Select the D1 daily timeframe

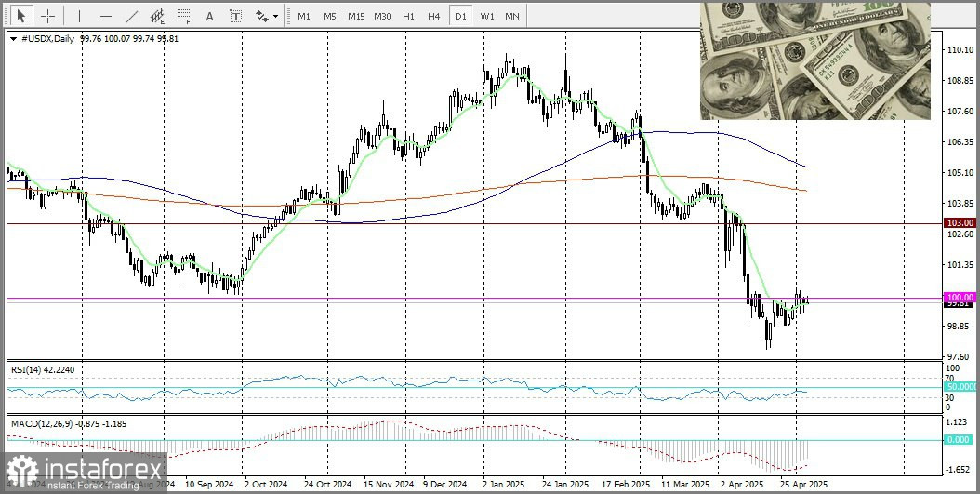coord(460,16)
